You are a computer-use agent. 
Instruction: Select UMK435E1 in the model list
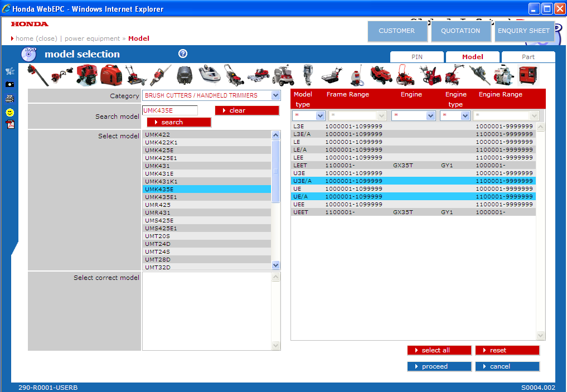[x=207, y=197]
